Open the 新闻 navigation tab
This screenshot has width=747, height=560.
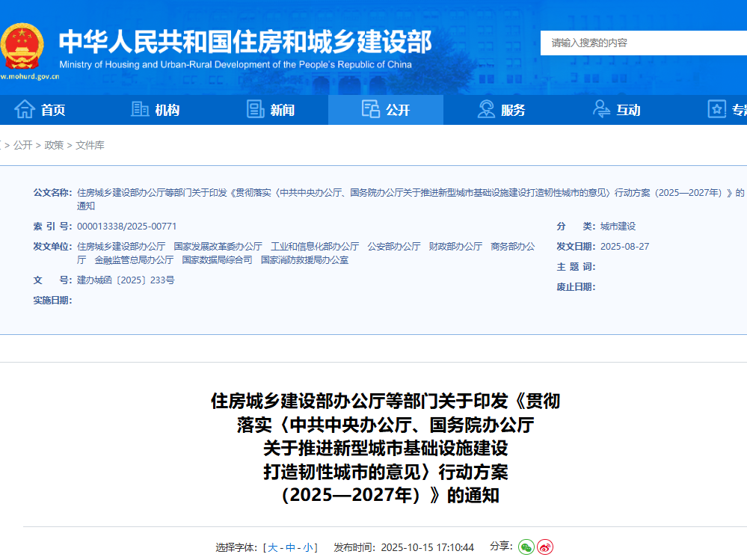click(x=282, y=110)
